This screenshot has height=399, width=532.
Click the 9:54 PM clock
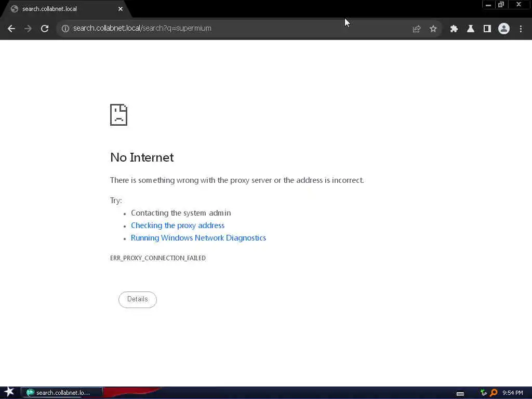coord(513,393)
